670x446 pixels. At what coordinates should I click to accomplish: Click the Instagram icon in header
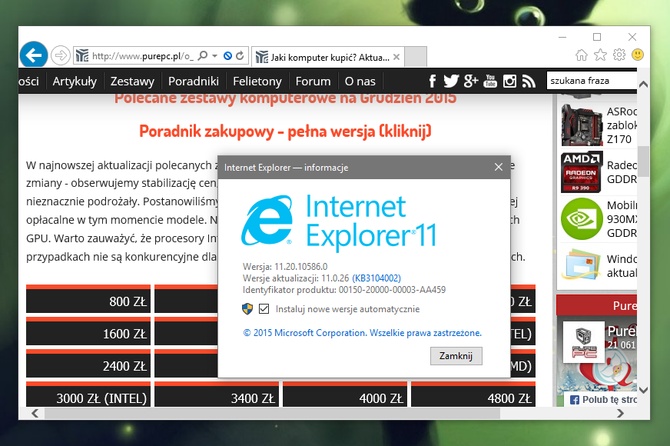point(509,81)
